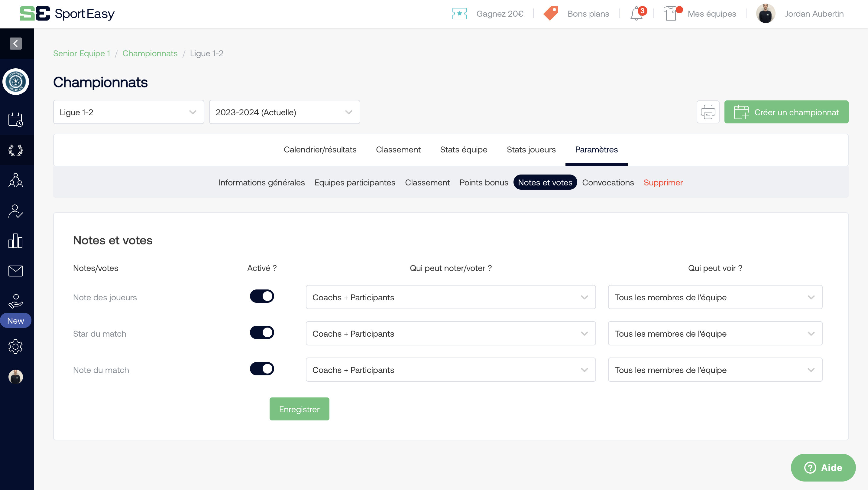The width and height of the screenshot is (868, 490).
Task: Open the 2023-2024 (Actuelle) season dropdown
Action: tap(284, 112)
